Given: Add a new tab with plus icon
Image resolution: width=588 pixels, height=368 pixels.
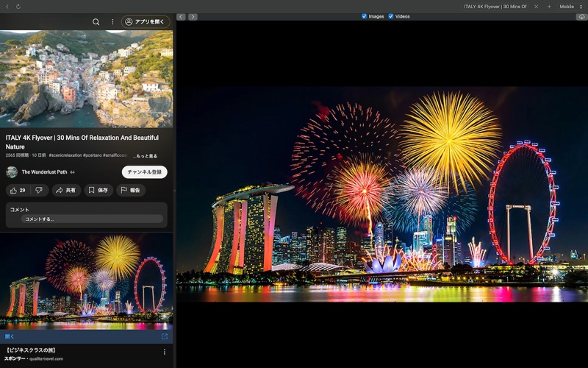Looking at the screenshot, I should tap(549, 7).
